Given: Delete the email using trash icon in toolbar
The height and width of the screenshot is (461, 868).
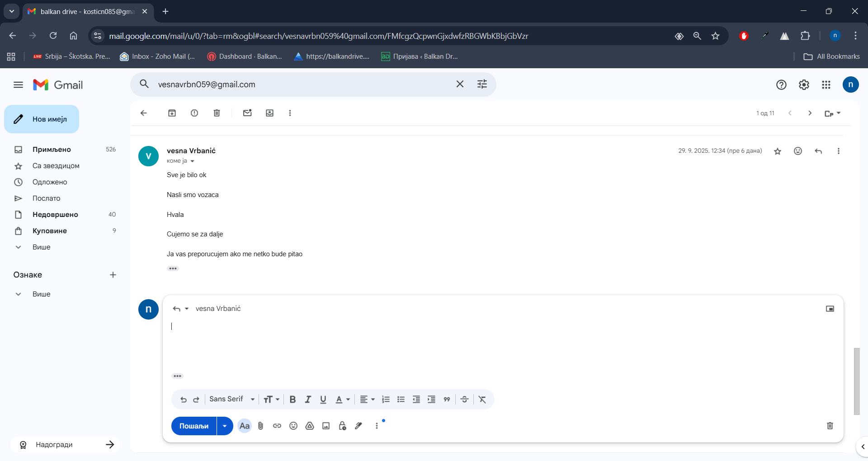Looking at the screenshot, I should (217, 113).
